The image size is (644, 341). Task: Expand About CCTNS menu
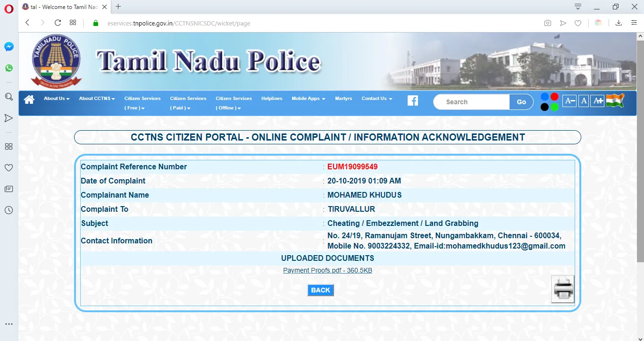click(x=97, y=99)
